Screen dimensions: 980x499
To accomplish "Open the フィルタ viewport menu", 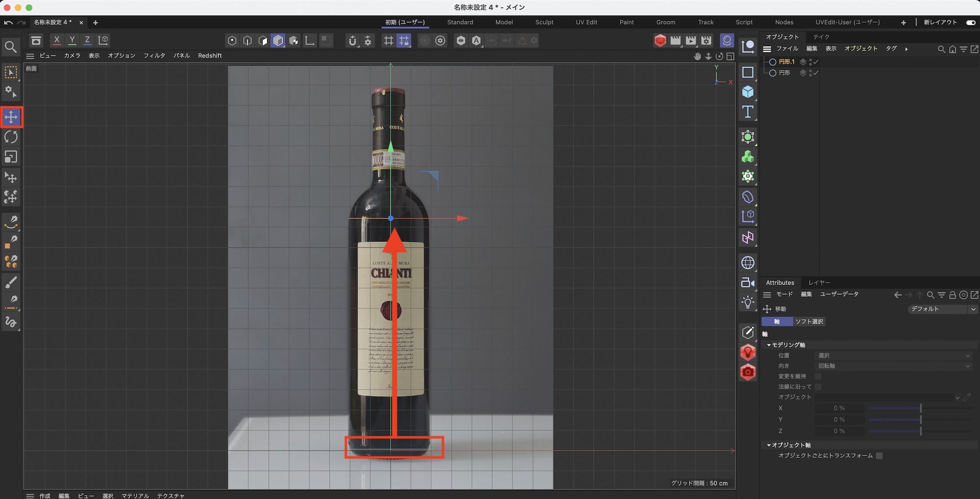I will pyautogui.click(x=154, y=56).
